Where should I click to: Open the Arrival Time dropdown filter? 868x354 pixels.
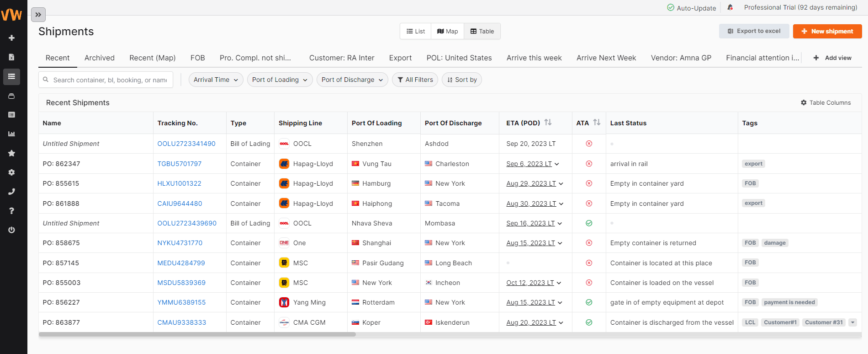(216, 80)
